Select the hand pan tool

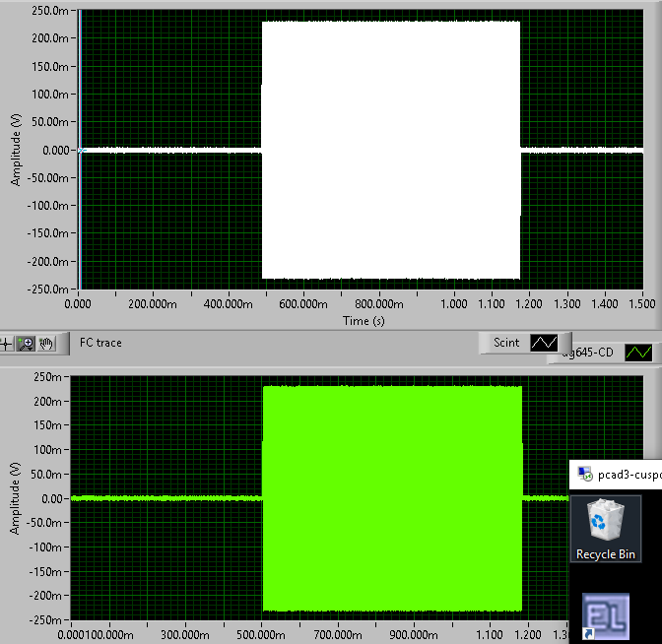point(44,344)
